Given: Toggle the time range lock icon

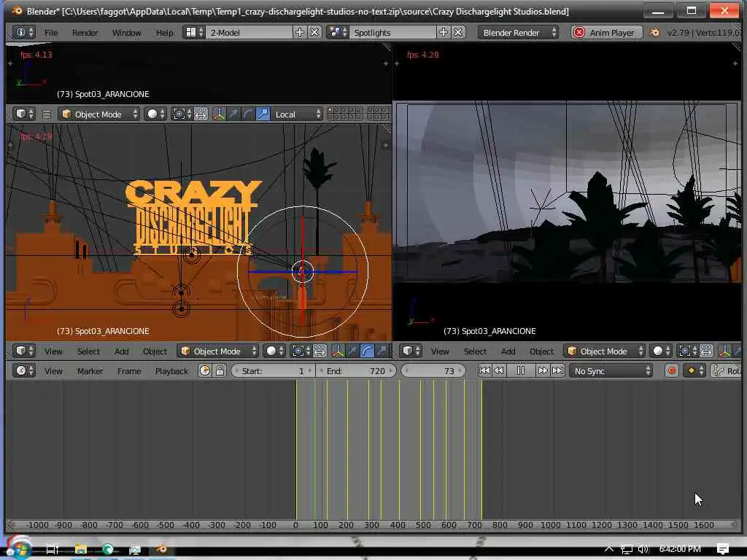Looking at the screenshot, I should coord(220,370).
